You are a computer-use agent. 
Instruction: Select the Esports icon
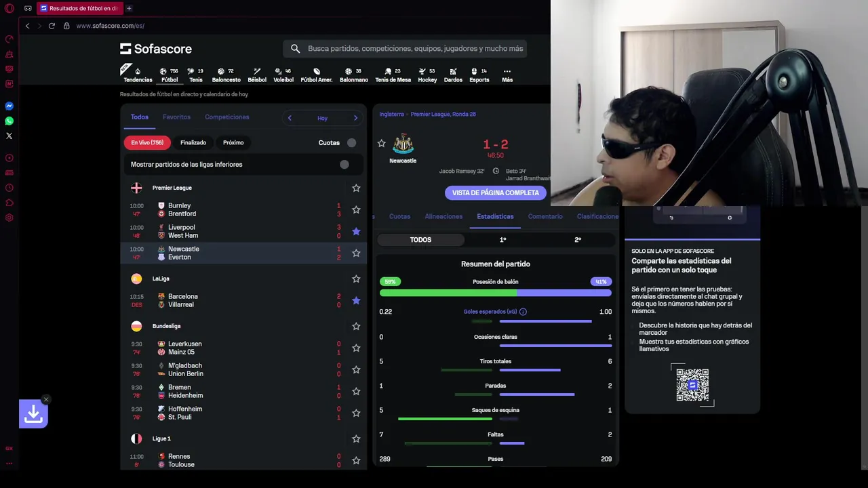pyautogui.click(x=479, y=75)
